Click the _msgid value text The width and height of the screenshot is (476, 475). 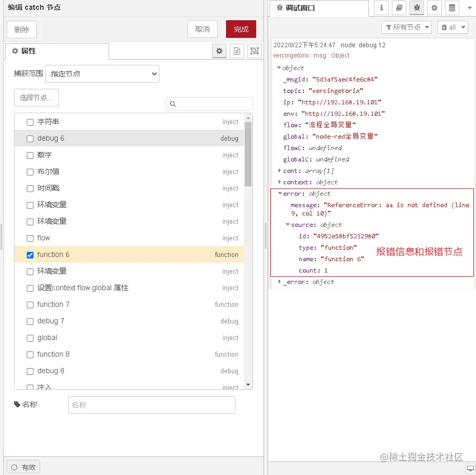[345, 79]
